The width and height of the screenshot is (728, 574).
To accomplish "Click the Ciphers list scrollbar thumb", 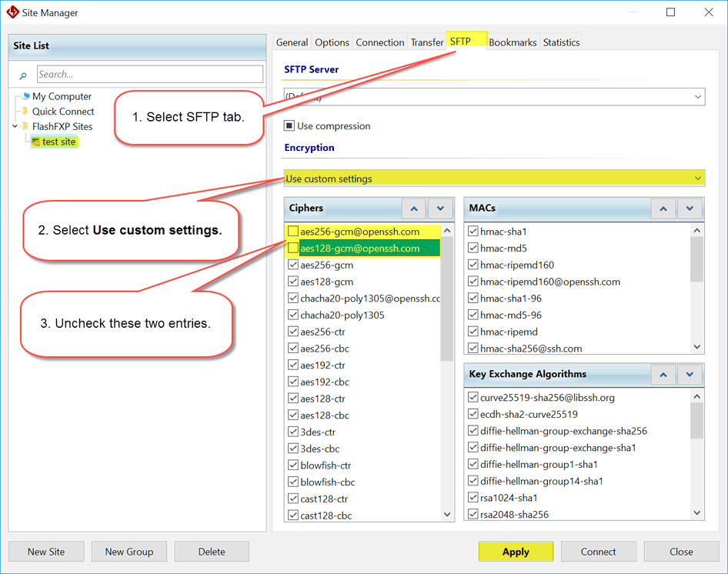I will 446,299.
